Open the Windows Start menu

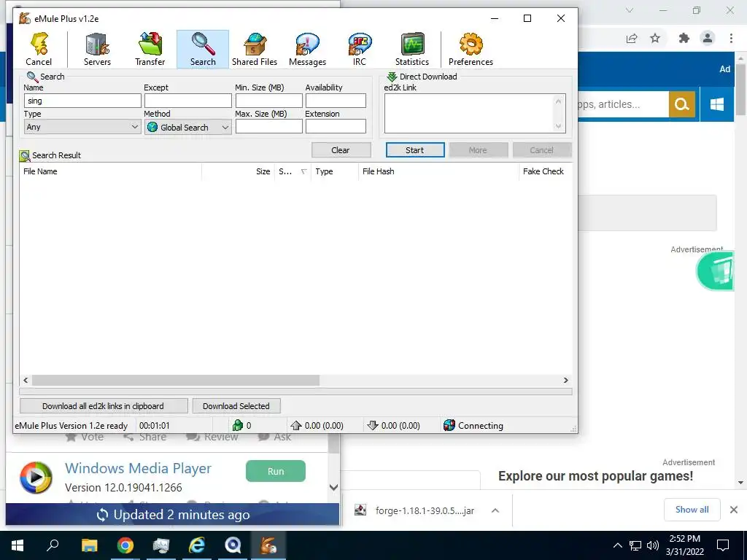click(x=18, y=545)
